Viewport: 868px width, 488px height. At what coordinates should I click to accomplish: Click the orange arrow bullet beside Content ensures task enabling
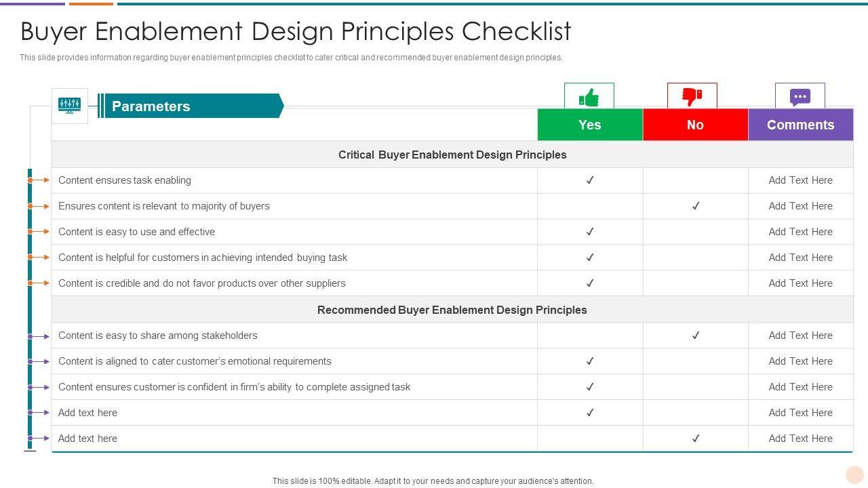click(39, 180)
